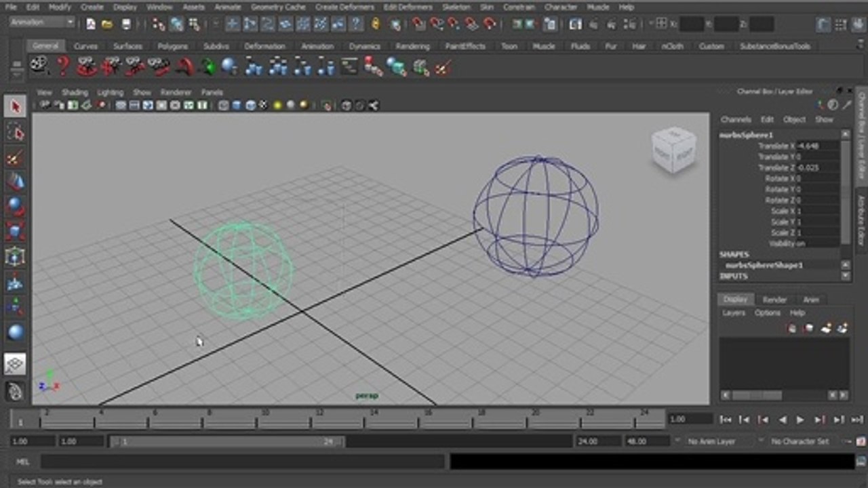This screenshot has height=488, width=868.
Task: Click the MEL command line input
Action: coord(242,462)
